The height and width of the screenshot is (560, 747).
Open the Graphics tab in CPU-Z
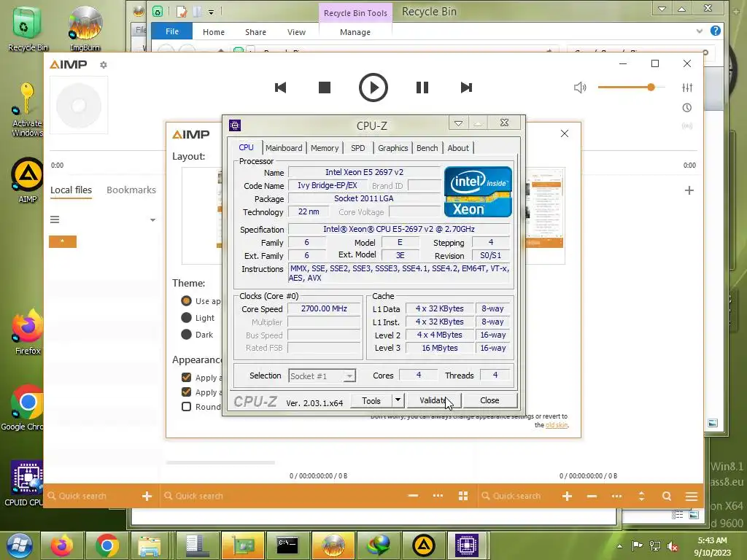393,148
